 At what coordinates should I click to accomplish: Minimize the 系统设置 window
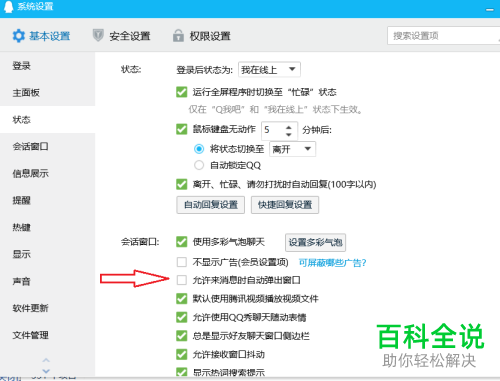coord(490,10)
